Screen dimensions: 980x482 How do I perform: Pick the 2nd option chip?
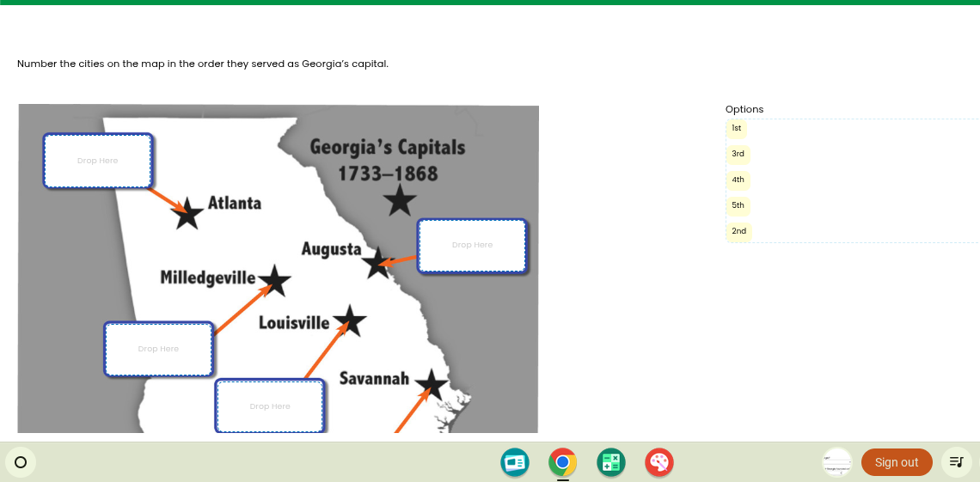pos(738,232)
